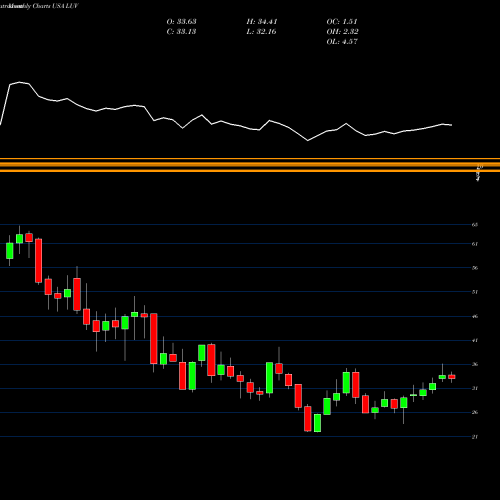Click the 46 price axis label
This screenshot has height=500, width=500.
[x=475, y=316]
